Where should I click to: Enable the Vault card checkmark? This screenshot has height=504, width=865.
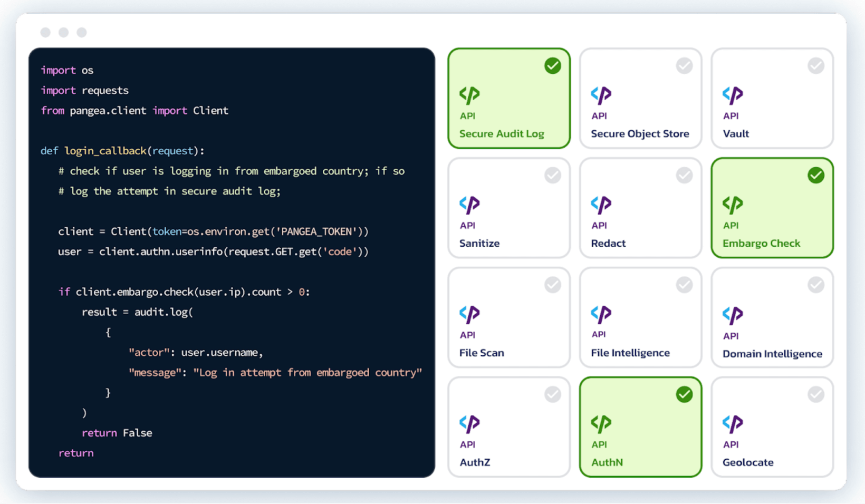(x=815, y=66)
